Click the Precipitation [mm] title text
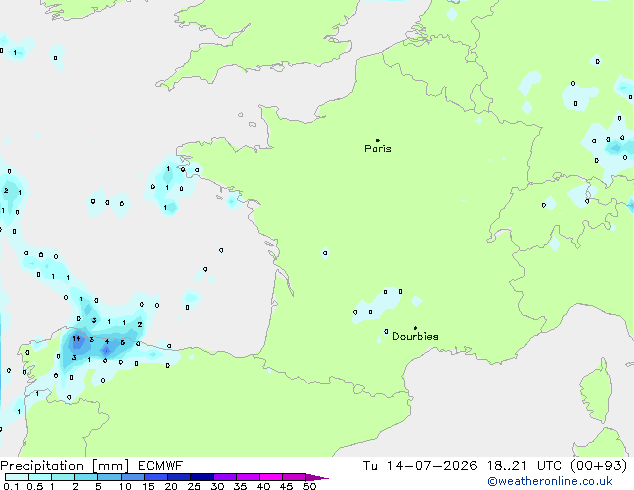This screenshot has width=634, height=490. 65,466
